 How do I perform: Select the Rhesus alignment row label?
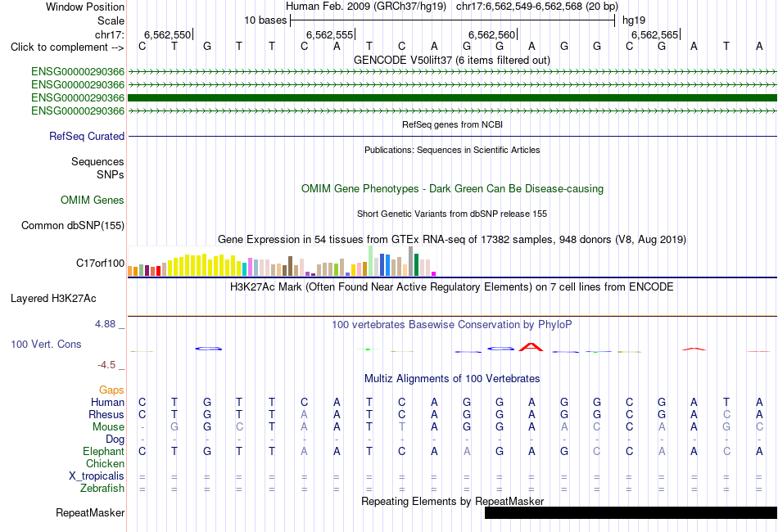(106, 414)
